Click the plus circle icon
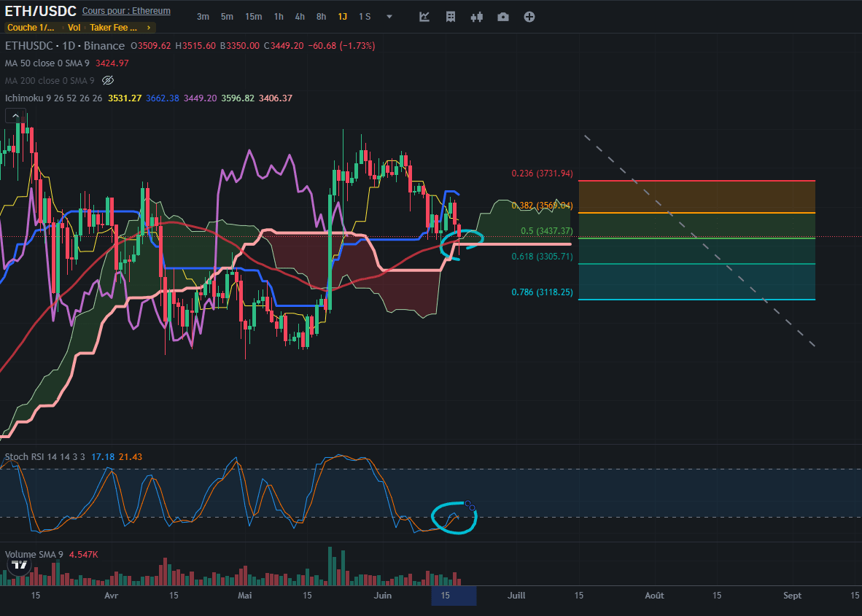 (x=529, y=17)
